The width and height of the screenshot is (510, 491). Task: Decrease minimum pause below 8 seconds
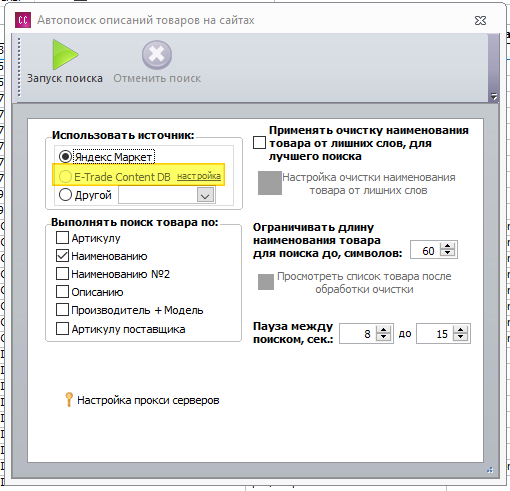click(x=383, y=337)
